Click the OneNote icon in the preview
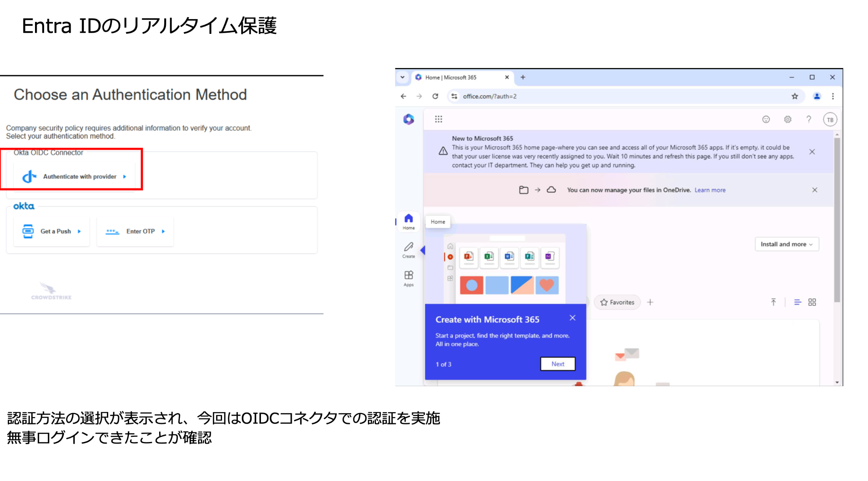The image size is (868, 481). pos(550,257)
